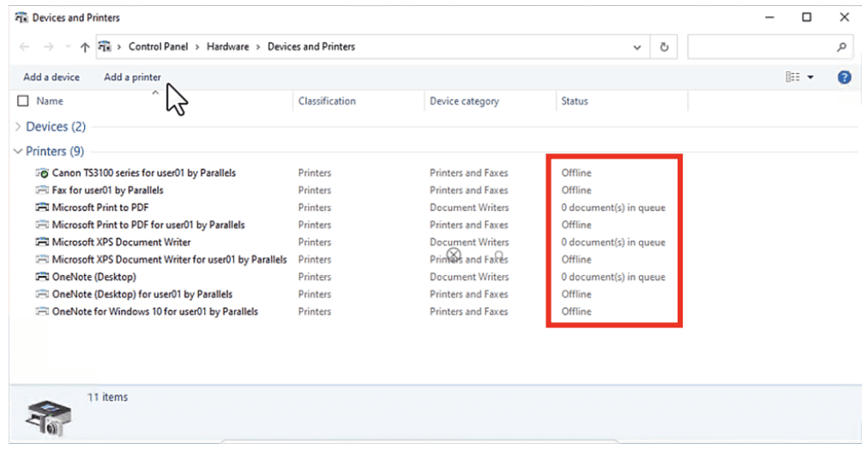Screen dimensions: 868x449
Task: Click the OneNote (Desktop) printer icon
Action: [x=42, y=277]
